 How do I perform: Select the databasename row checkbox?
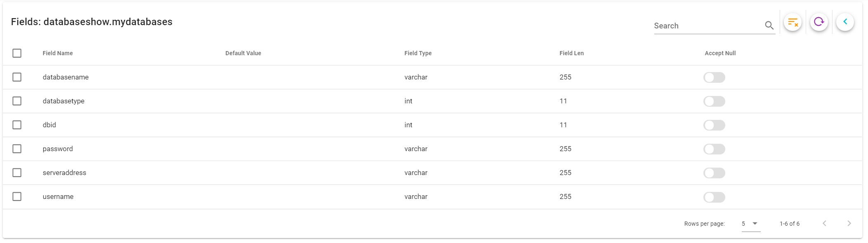pos(17,77)
